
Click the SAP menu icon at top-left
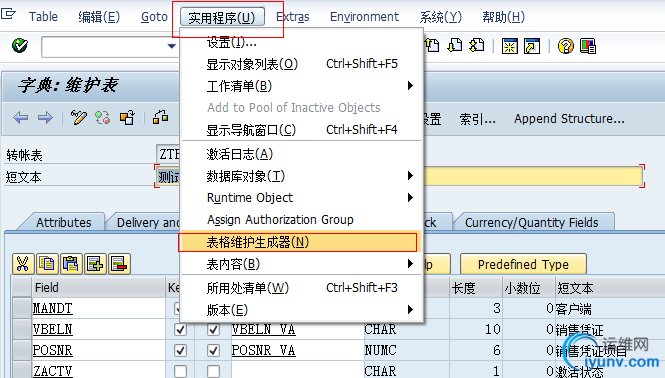(8, 14)
